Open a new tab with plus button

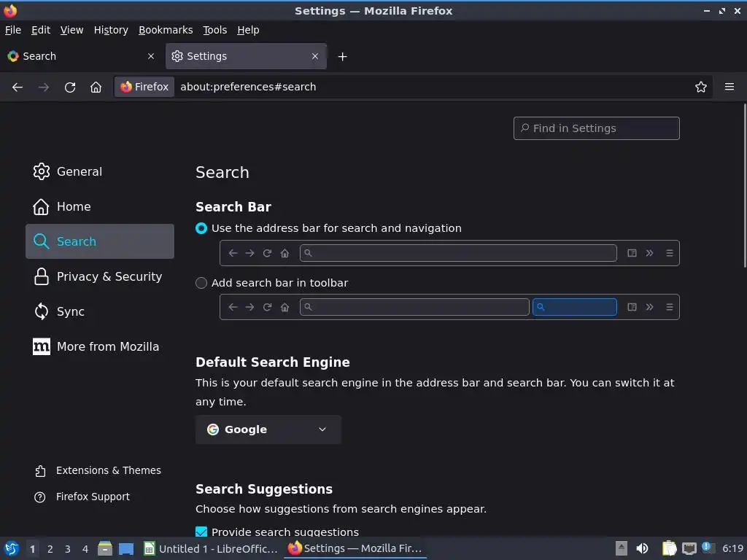342,57
